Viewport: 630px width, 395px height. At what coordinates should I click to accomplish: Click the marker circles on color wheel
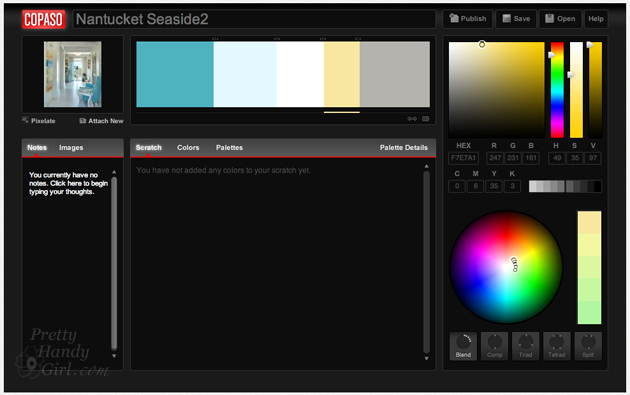(x=514, y=264)
